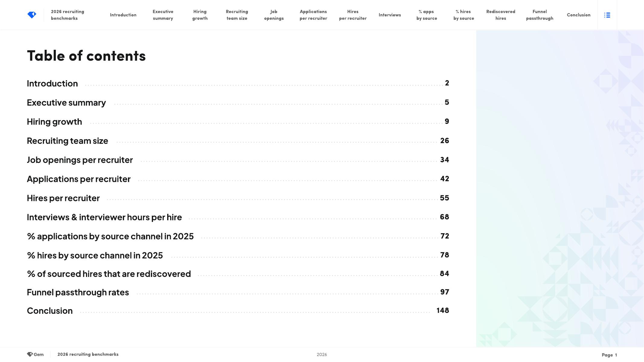Click % hires by source channel entry
Screen dimensions: 644x362
click(x=94, y=256)
